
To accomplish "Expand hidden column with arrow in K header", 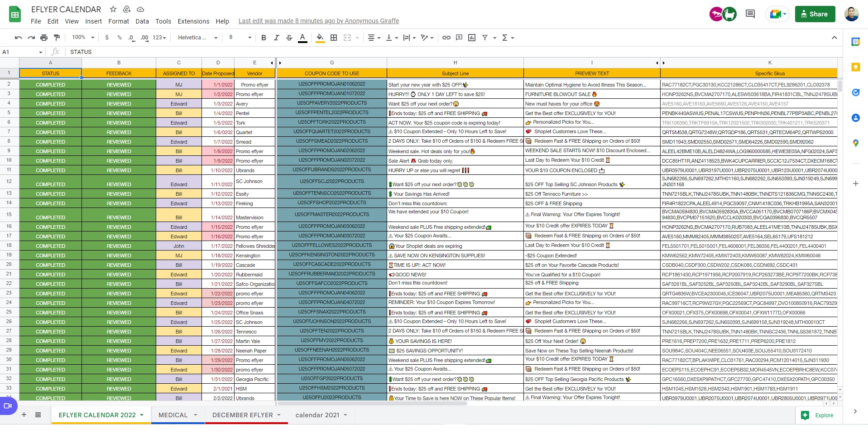I will click(663, 63).
